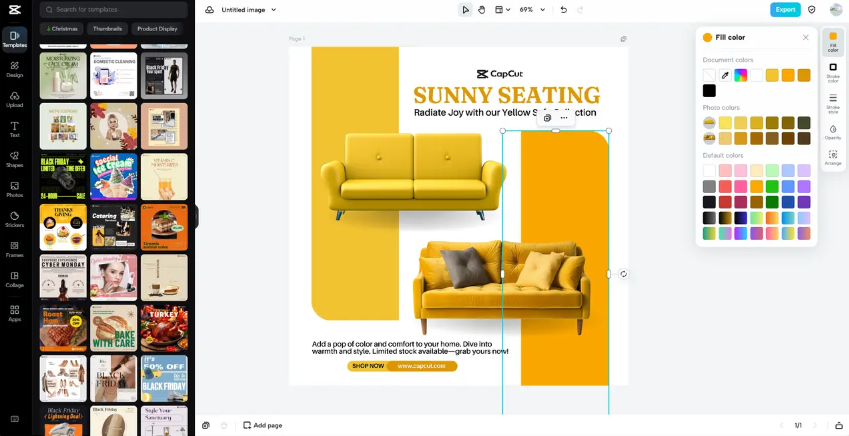
Task: Click the cloud save icon in top bar
Action: point(210,10)
